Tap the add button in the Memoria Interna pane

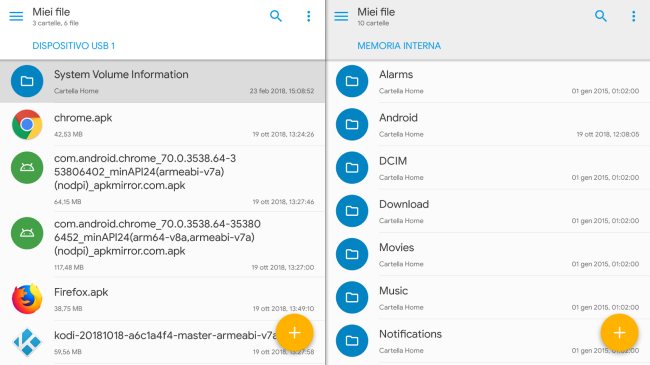(619, 333)
